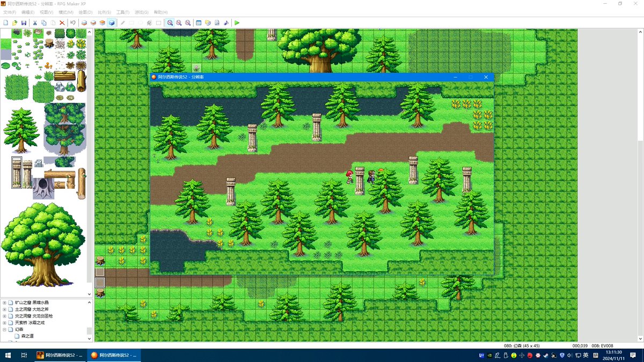Pick the large oak tree tile in palette

tap(43, 244)
